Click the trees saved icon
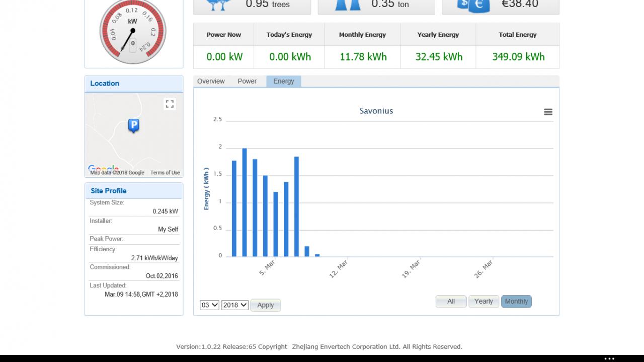 click(x=219, y=5)
